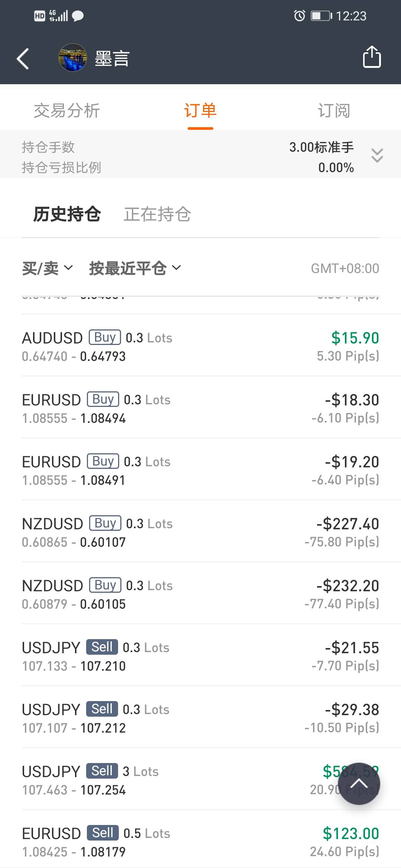Viewport: 401px width, 868px height.
Task: Open EURUSD Sell 0.5 Lots order
Action: coord(200,842)
